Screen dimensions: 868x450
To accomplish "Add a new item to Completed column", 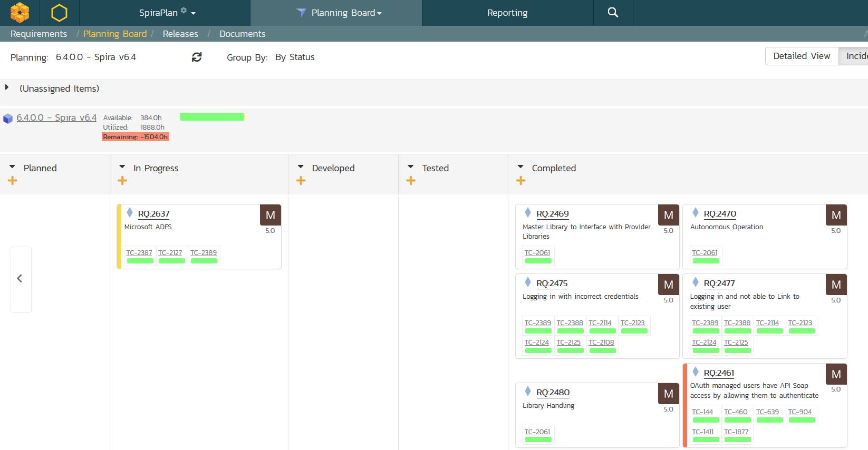I will pyautogui.click(x=521, y=181).
